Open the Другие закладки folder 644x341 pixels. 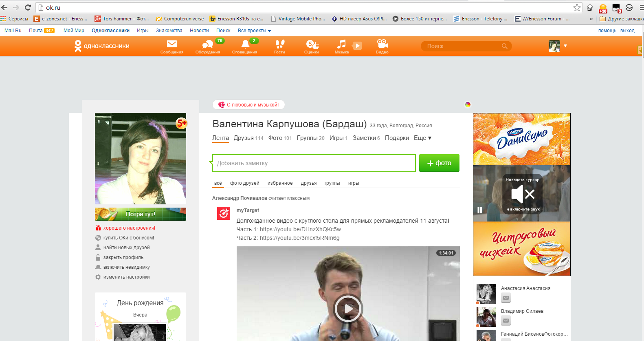(x=622, y=19)
